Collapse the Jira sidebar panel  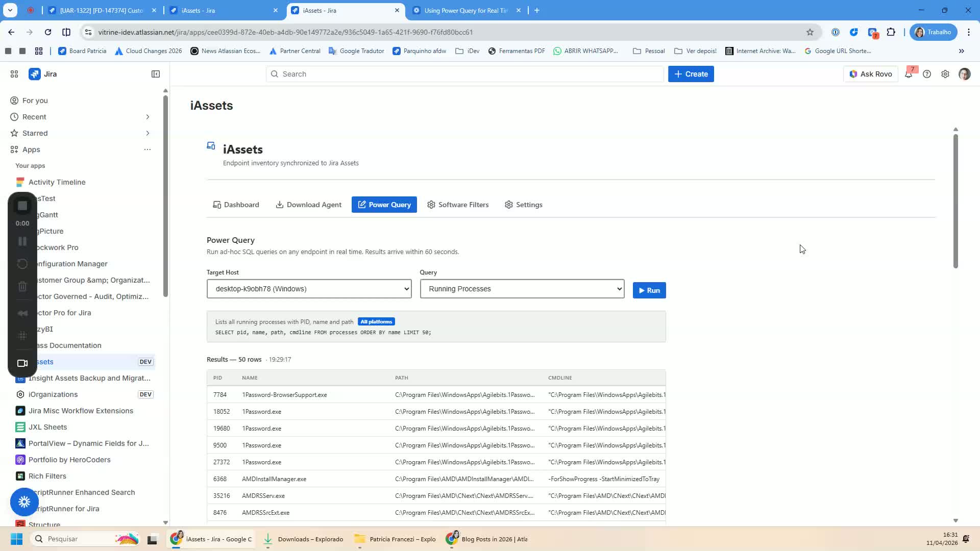pos(156,74)
